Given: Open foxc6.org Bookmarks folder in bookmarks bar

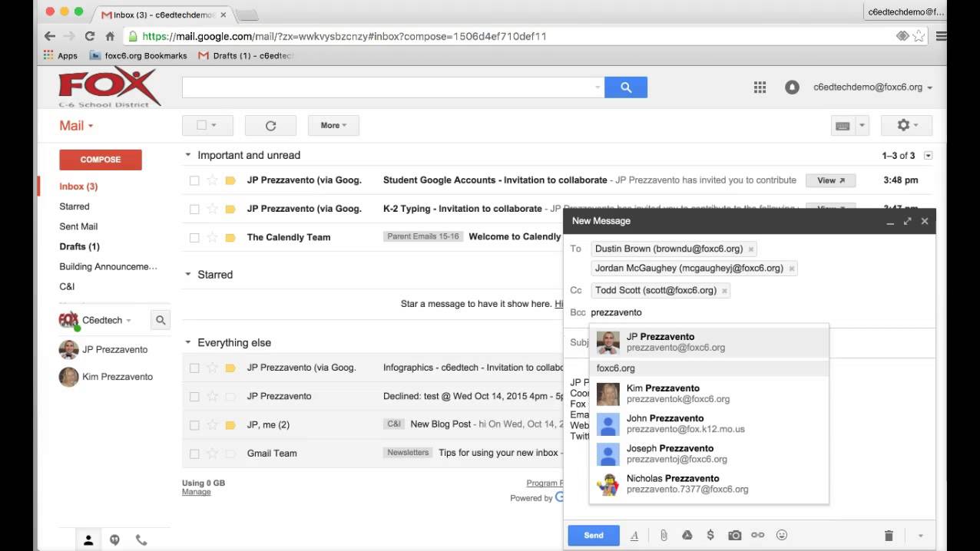Looking at the screenshot, I should tap(138, 55).
